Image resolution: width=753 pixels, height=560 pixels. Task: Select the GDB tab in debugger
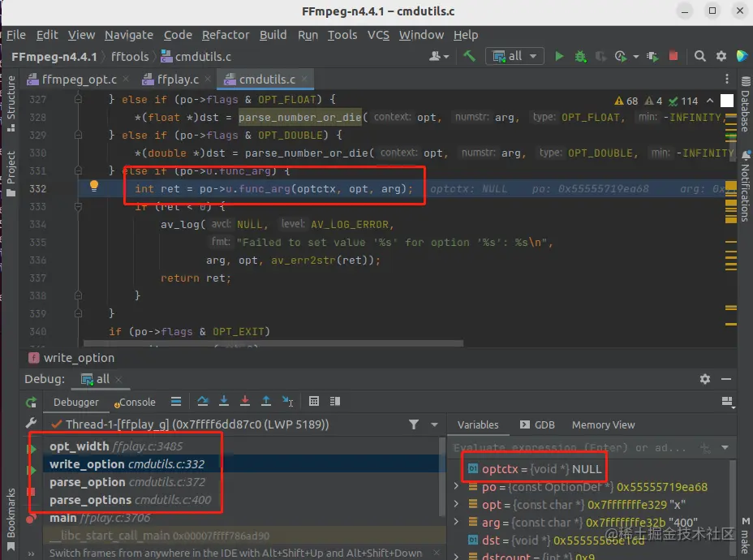[x=537, y=425]
